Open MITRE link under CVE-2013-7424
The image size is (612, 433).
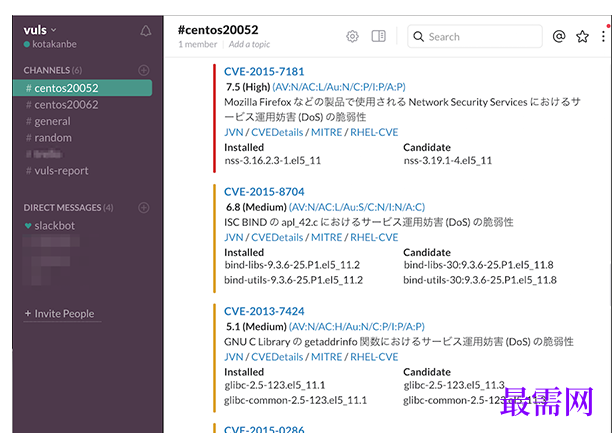(x=326, y=357)
